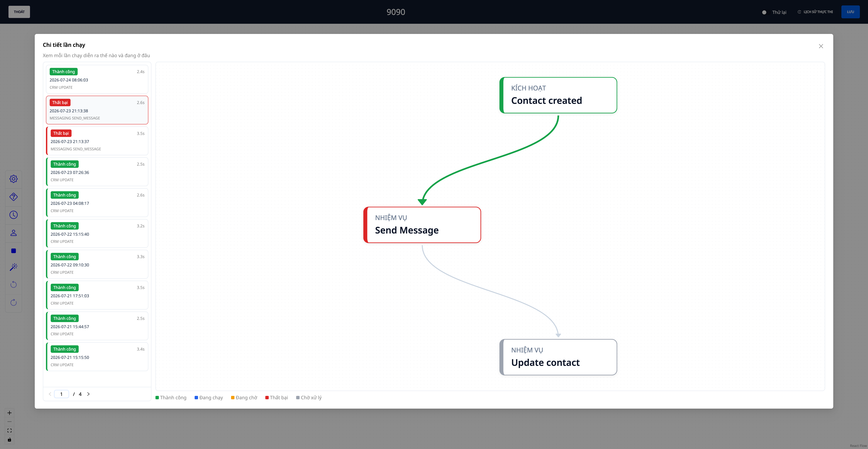This screenshot has width=868, height=449.
Task: Click the green Thành công legend swatch
Action: [x=157, y=398]
